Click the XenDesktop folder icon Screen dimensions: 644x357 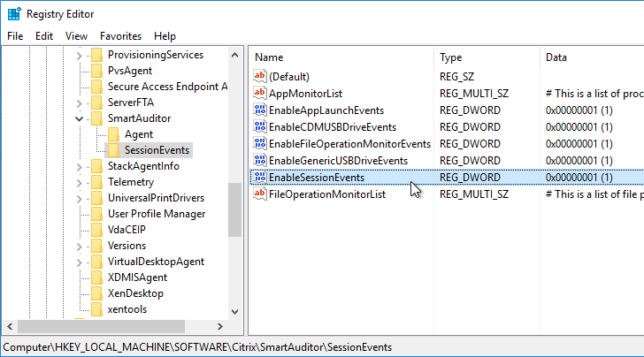click(x=97, y=293)
